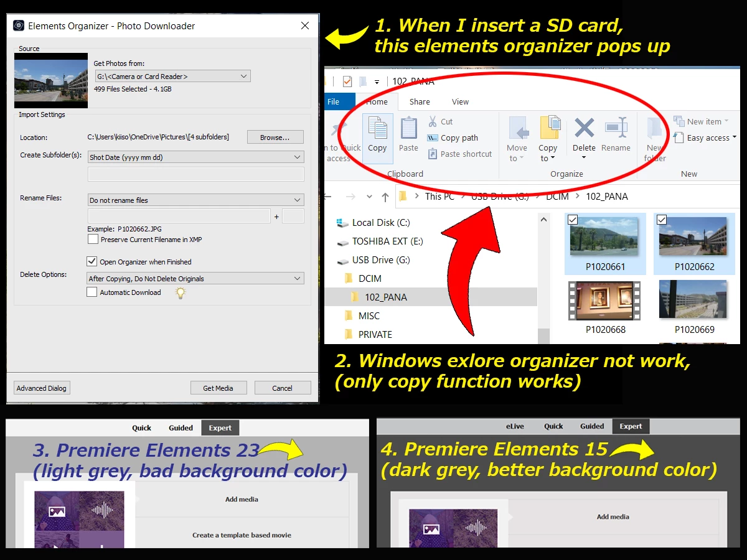
Task: Select the MISC folder in the tree
Action: [x=369, y=316]
